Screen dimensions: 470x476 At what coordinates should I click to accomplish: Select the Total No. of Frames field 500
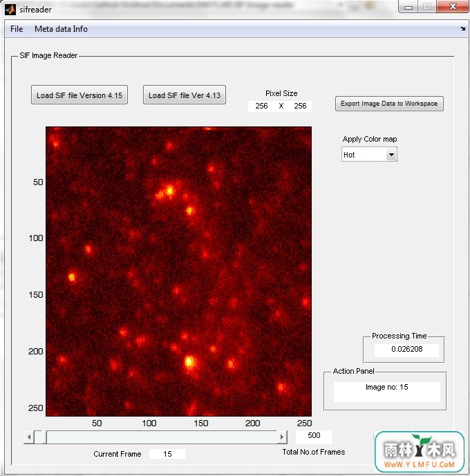coord(314,436)
